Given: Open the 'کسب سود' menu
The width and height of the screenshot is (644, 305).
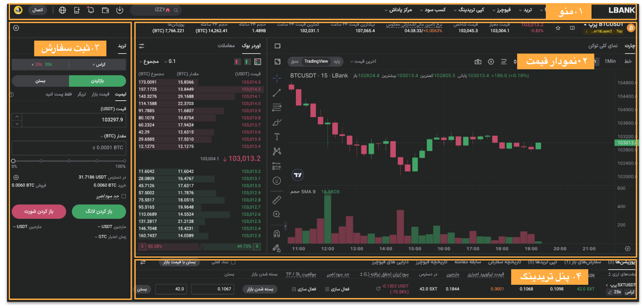Looking at the screenshot, I should pyautogui.click(x=433, y=10).
